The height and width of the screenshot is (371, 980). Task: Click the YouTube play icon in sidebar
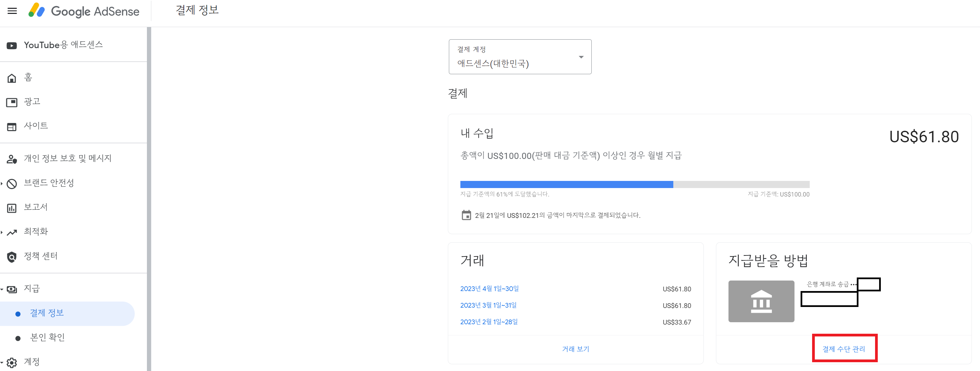12,45
